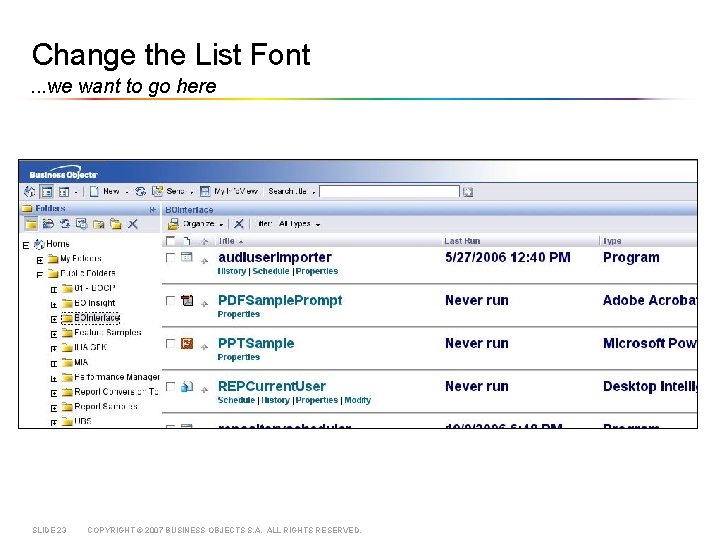
Task: Open Properties link under PDFSamplePrompt
Action: click(239, 314)
